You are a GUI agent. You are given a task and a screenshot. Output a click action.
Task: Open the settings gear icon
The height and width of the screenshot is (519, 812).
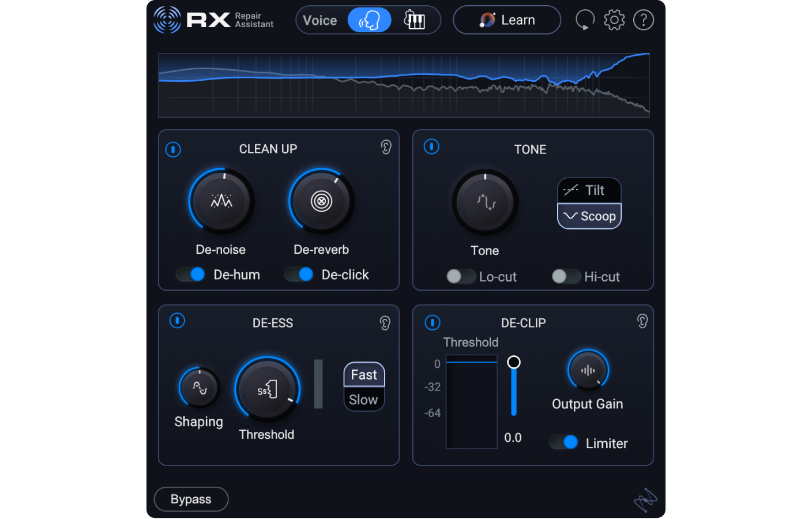614,20
